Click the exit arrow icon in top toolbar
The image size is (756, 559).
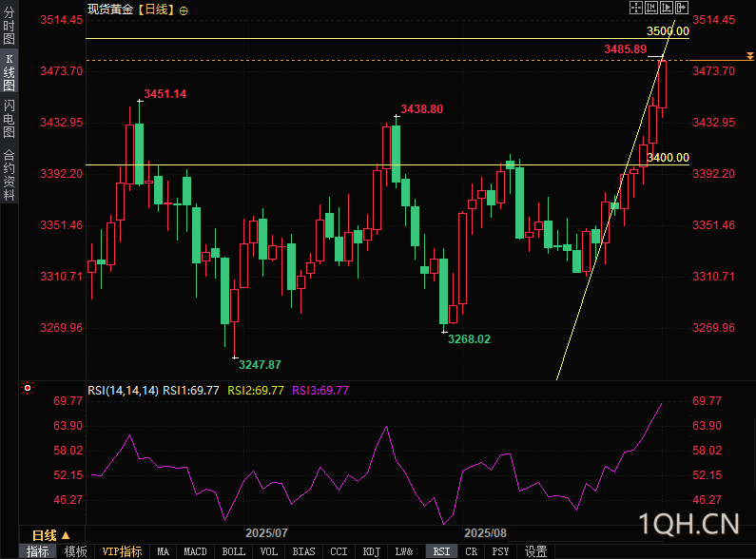click(681, 8)
